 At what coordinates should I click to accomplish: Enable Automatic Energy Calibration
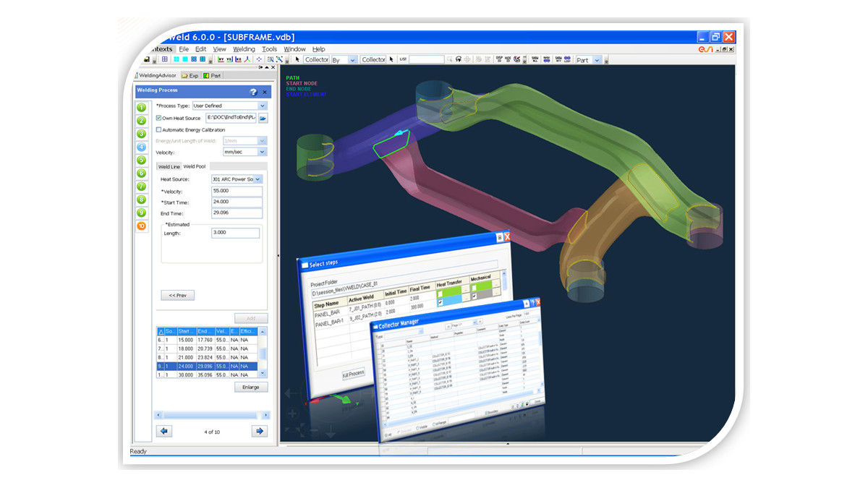(x=158, y=129)
